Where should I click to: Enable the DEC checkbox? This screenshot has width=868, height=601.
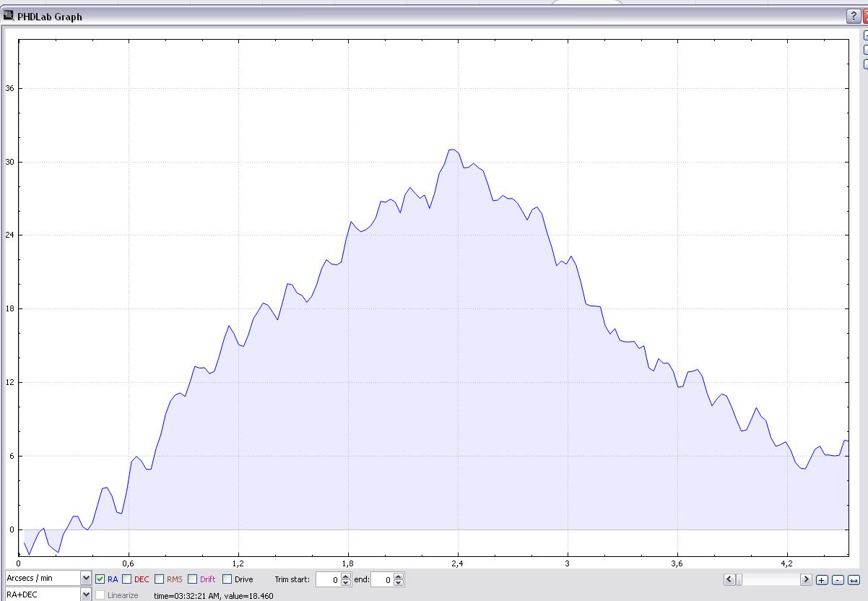click(126, 579)
